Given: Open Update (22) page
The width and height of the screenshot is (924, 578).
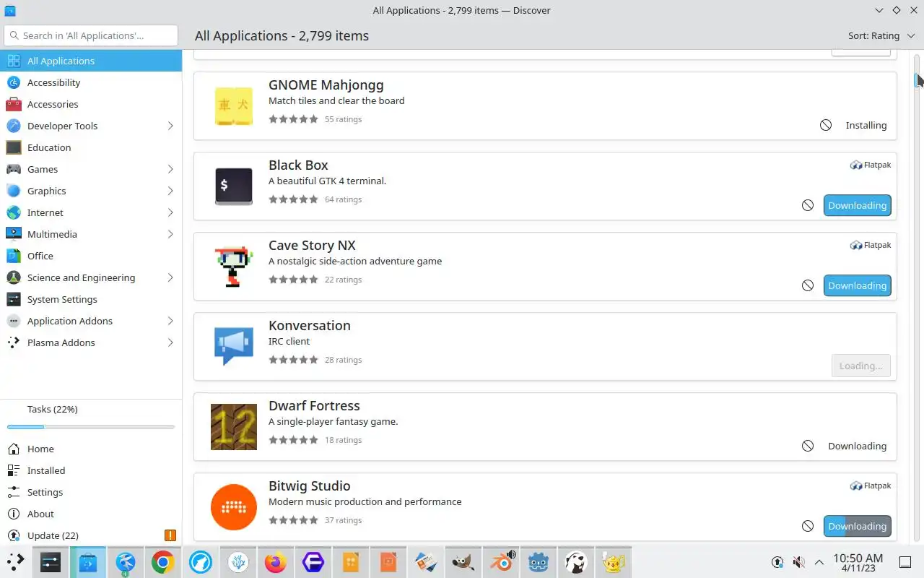Looking at the screenshot, I should click(91, 535).
